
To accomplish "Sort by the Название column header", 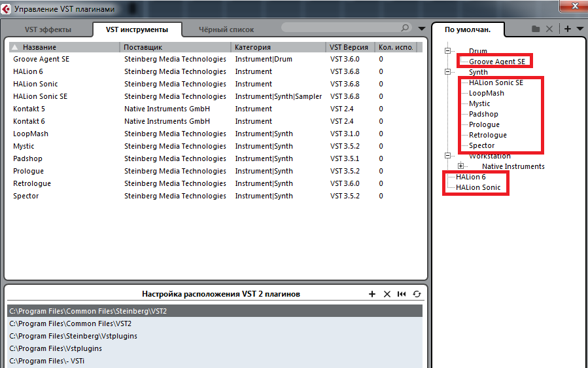I will 64,47.
